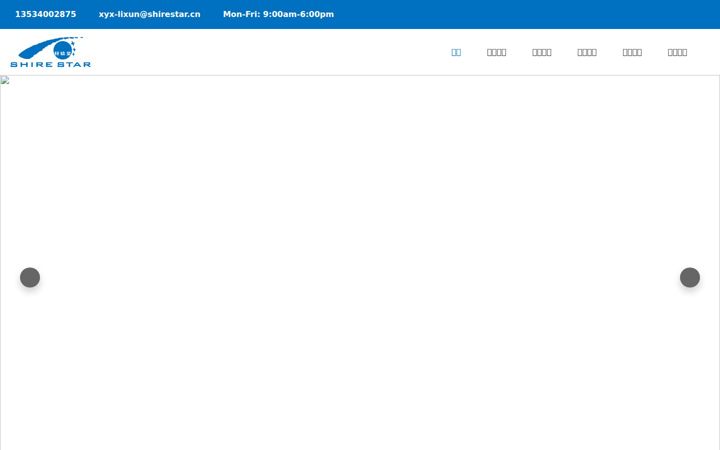Go to the previous carousel slide
Screen dimensions: 720x450
click(x=30, y=277)
